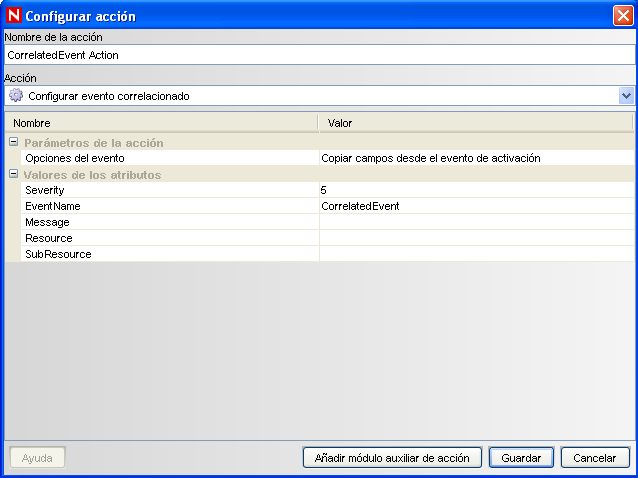Select the Message attribute name
This screenshot has width=638, height=478.
point(47,222)
